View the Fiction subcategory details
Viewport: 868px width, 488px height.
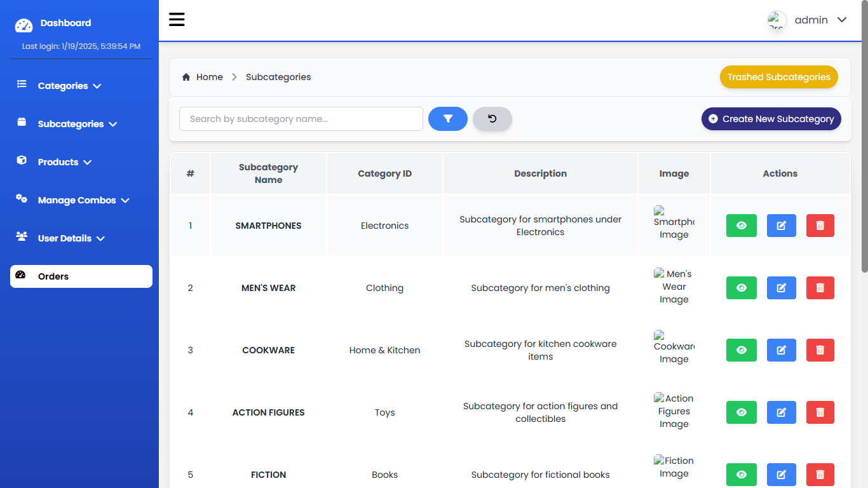pos(742,475)
